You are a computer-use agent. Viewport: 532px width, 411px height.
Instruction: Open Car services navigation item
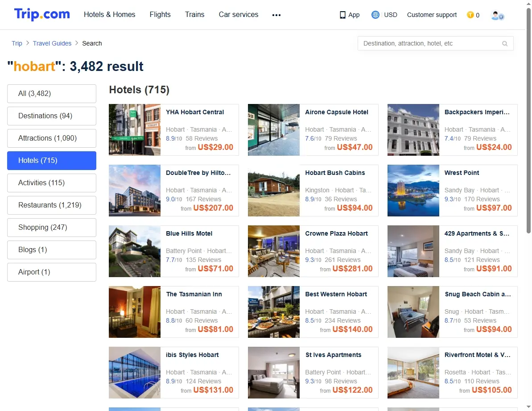click(239, 15)
